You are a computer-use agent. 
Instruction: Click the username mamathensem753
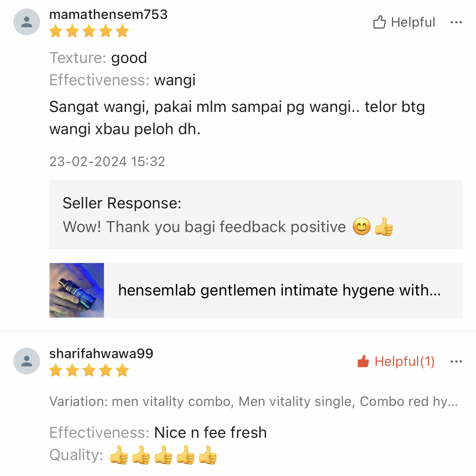click(108, 14)
